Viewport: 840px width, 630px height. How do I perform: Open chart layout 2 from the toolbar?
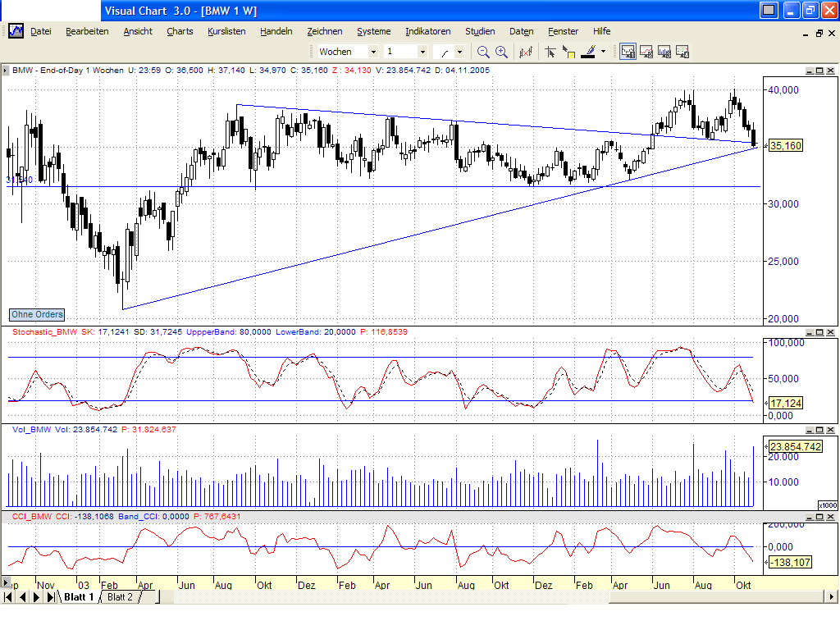[646, 51]
